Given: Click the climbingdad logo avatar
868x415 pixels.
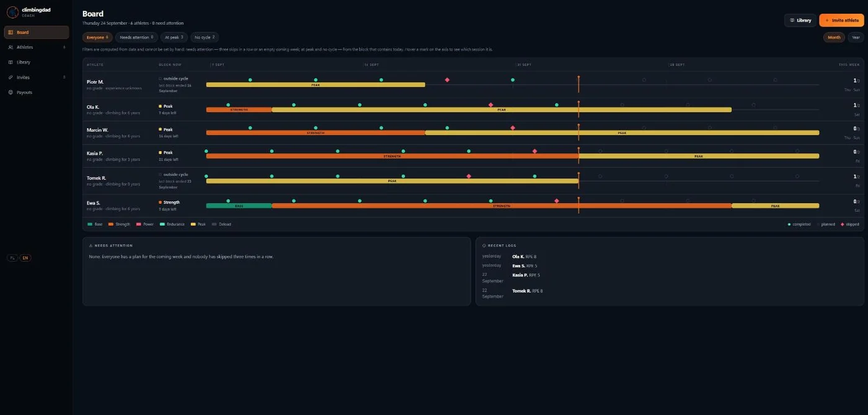Looking at the screenshot, I should click(x=12, y=12).
